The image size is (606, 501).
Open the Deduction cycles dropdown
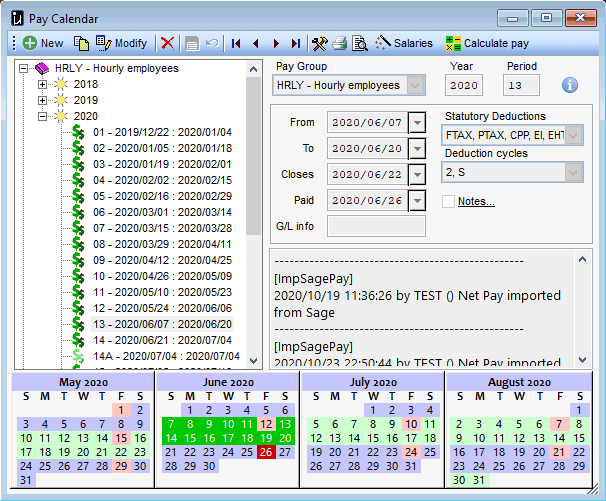coord(573,172)
